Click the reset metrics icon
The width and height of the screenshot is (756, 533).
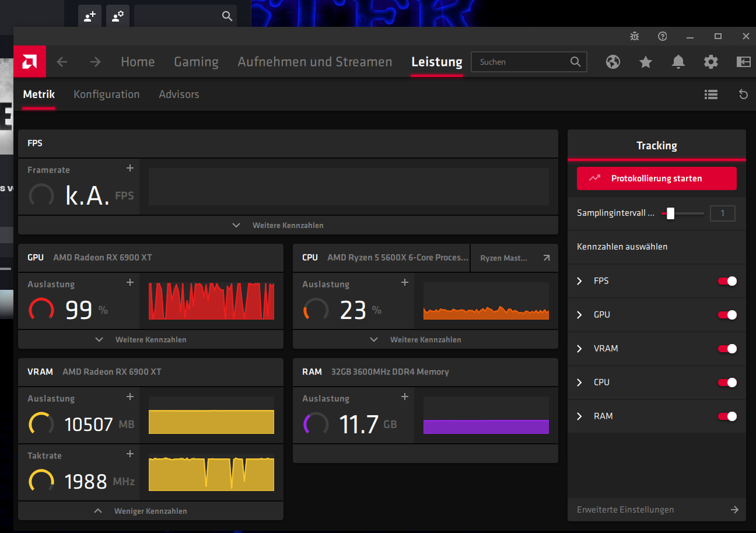[743, 94]
